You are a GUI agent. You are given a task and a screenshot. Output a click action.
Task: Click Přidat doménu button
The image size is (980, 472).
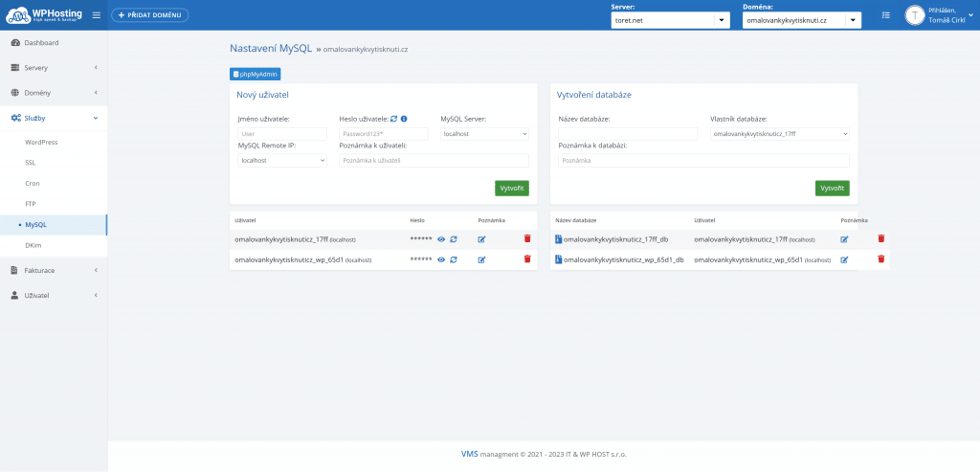150,15
